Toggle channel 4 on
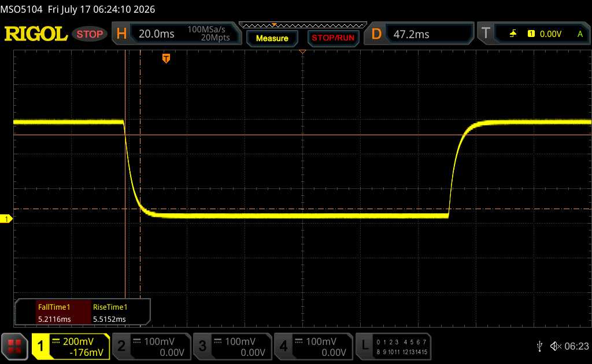 click(x=283, y=346)
